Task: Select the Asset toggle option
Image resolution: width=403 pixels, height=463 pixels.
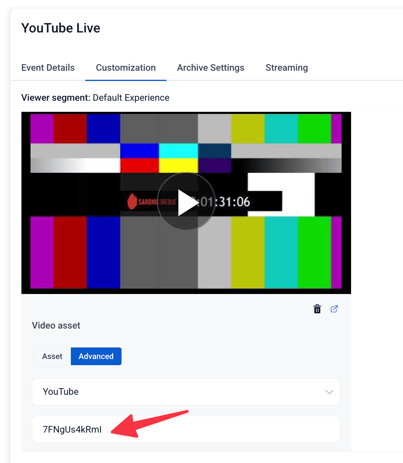Action: pyautogui.click(x=52, y=356)
